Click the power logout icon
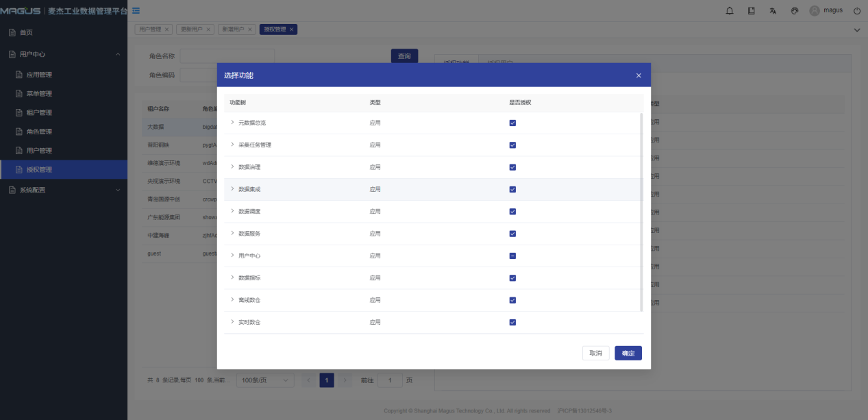Viewport: 868px width, 420px height. point(856,11)
